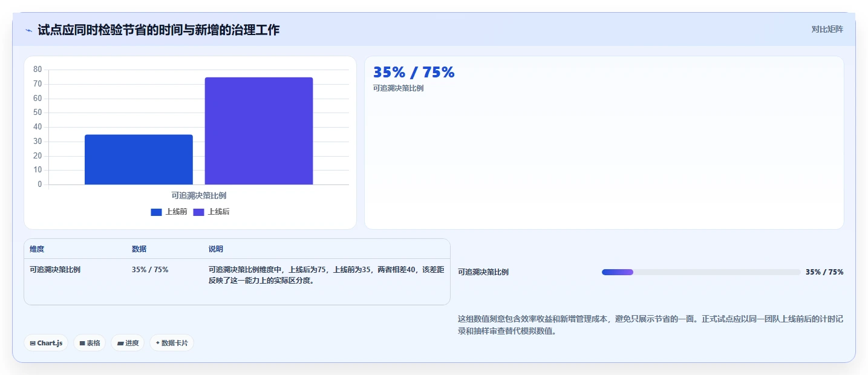Click the title 试点应同时检验节省的时间与新增的治理工作
868x375 pixels.
click(x=158, y=30)
